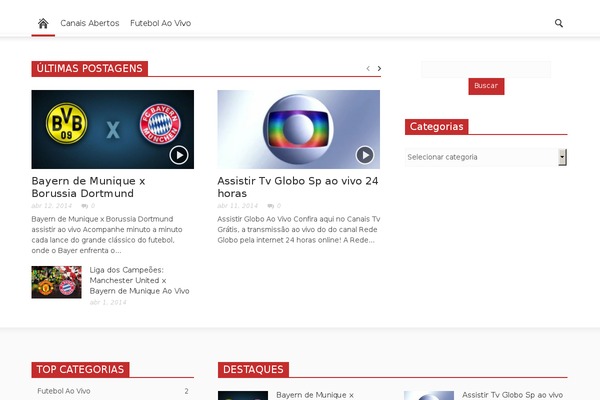Image resolution: width=600 pixels, height=400 pixels.
Task: Open Bayern de Munique x Borussia Dortmund headline
Action: 88,187
